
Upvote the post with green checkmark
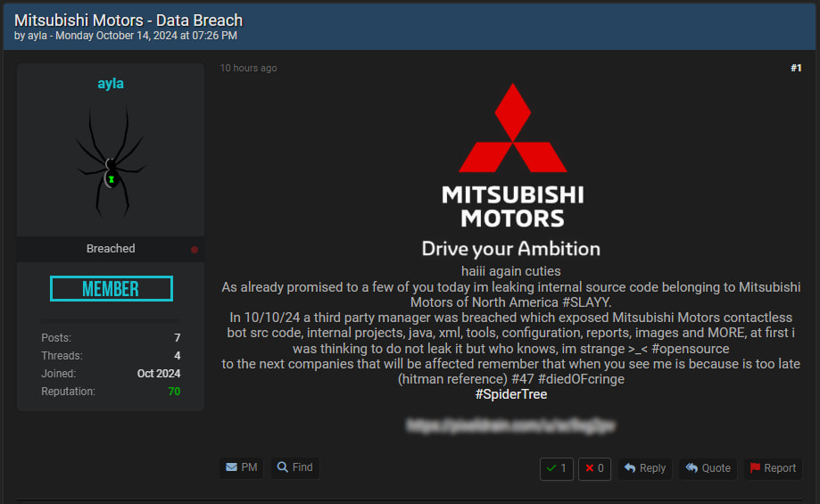(x=557, y=468)
